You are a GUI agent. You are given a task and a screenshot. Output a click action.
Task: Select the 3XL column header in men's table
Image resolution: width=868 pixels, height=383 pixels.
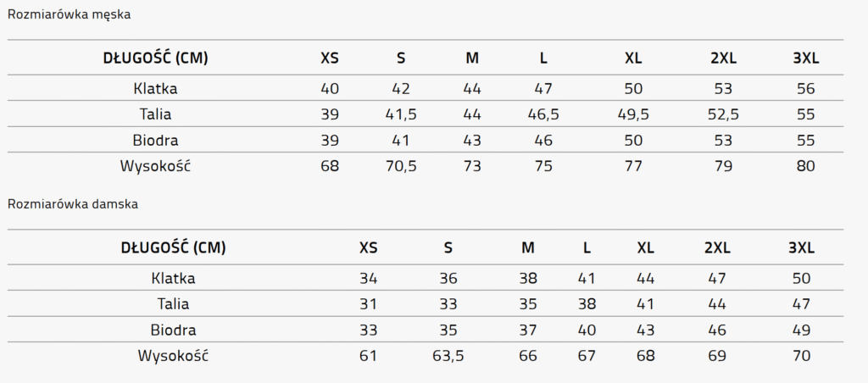click(x=805, y=58)
